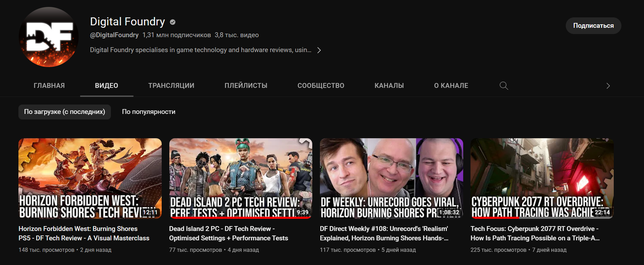644x265 pixels.
Task: Go to the ПЛЕЙЛИСТЫ tab
Action: click(246, 86)
